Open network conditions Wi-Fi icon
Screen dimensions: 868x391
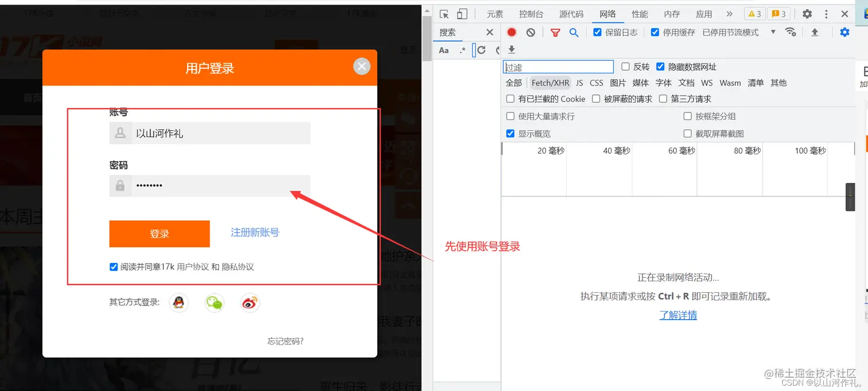point(791,32)
